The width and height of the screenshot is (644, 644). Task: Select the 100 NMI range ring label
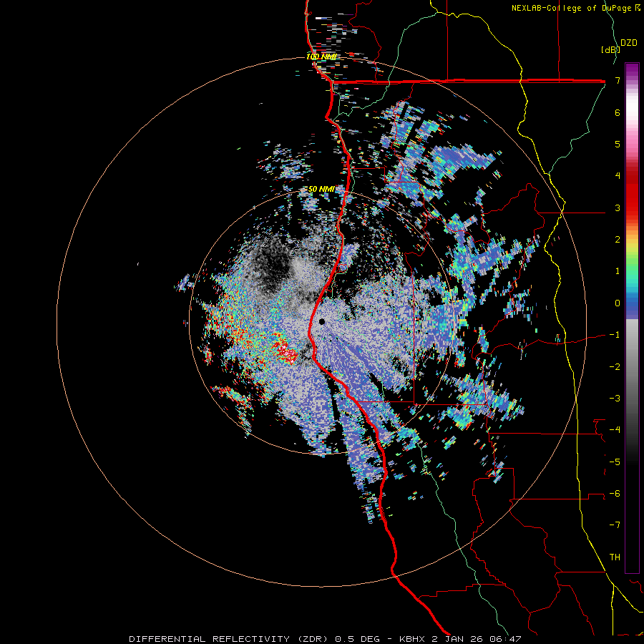pos(321,57)
